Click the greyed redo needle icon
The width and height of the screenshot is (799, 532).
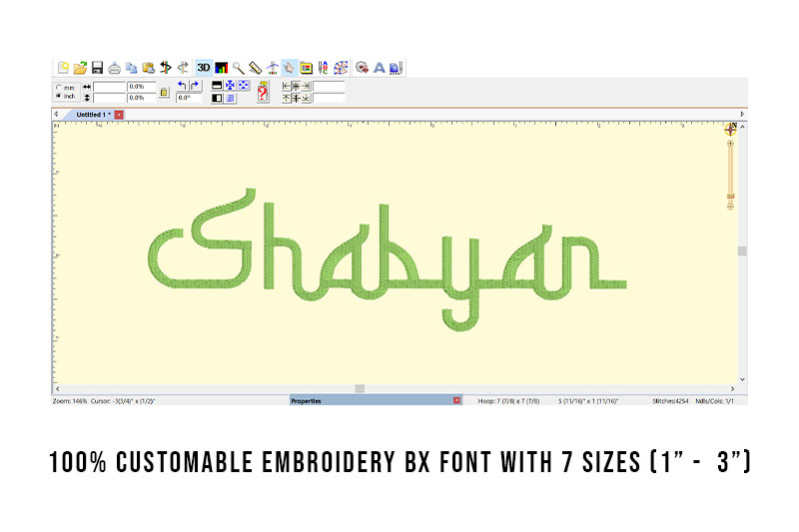(183, 68)
